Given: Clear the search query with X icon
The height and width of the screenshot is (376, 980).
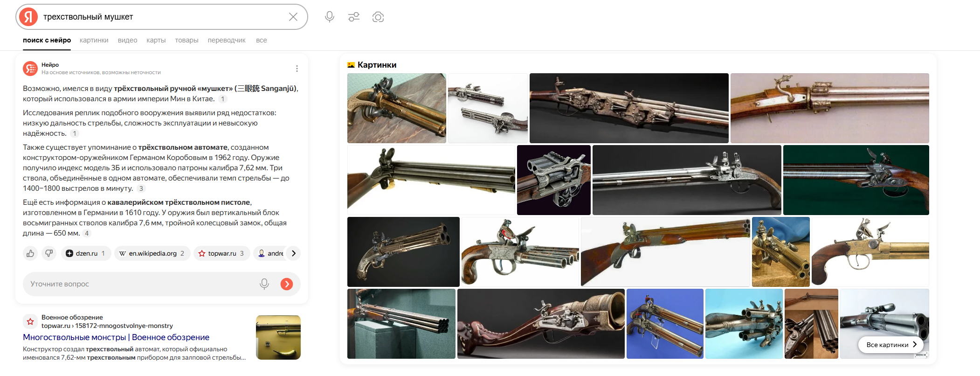Looking at the screenshot, I should pos(293,17).
